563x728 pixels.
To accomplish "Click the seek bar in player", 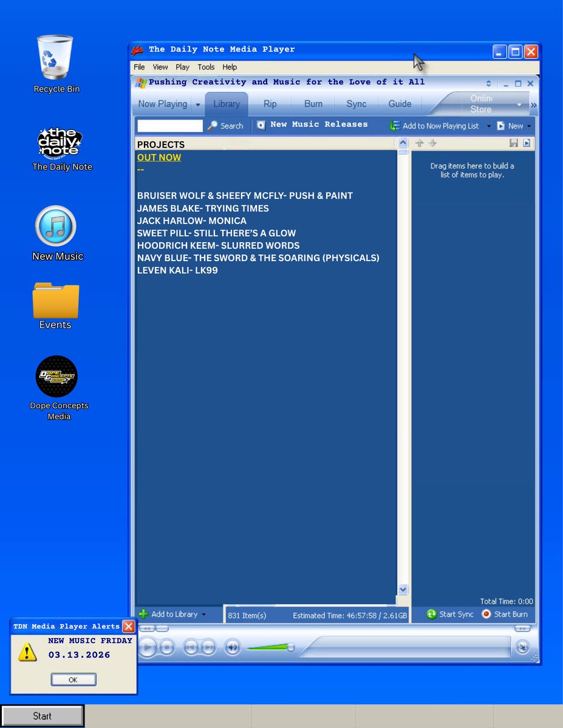I will 406,646.
